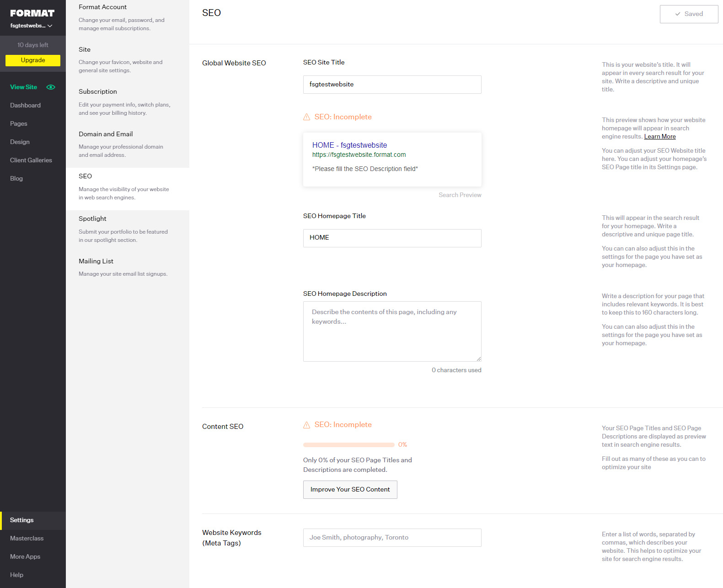Click the search preview title link
This screenshot has width=723, height=588.
pyautogui.click(x=349, y=145)
